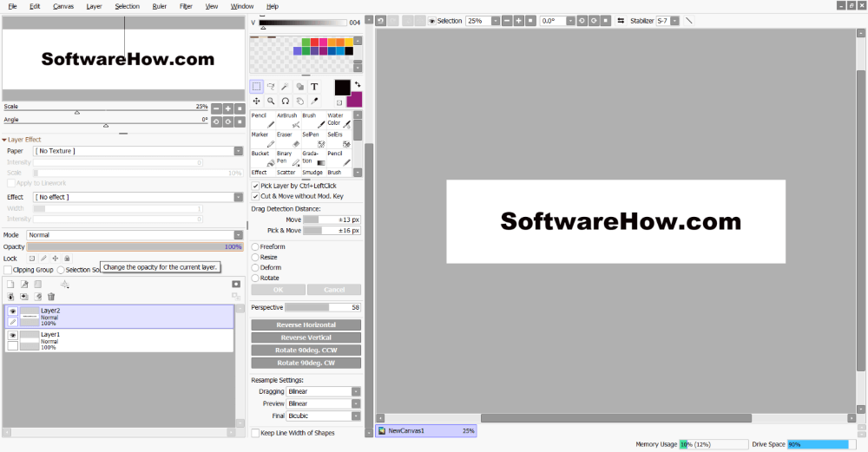Choose the Bucket fill tool
This screenshot has width=868, height=452.
(x=263, y=158)
